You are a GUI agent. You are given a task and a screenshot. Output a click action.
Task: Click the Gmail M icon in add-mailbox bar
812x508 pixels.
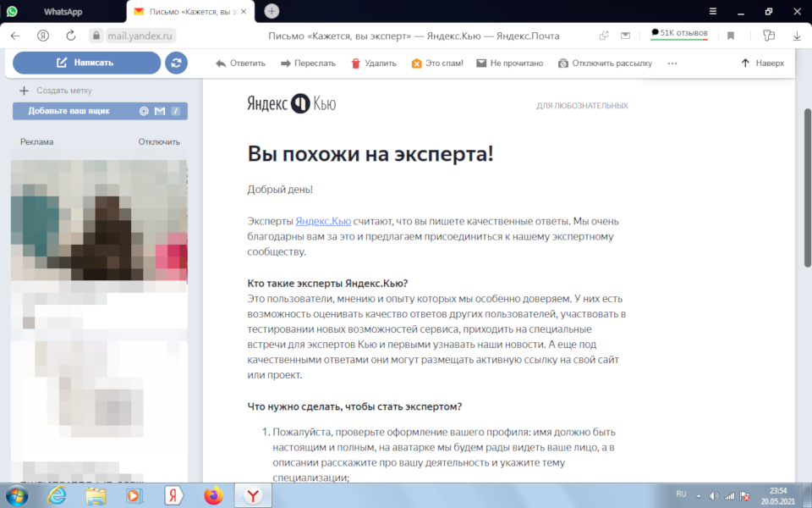160,111
